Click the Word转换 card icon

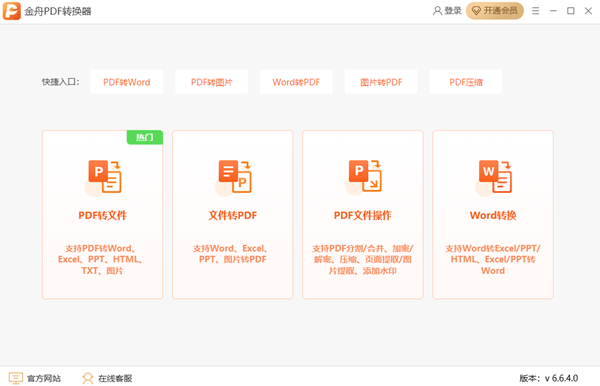tap(494, 177)
